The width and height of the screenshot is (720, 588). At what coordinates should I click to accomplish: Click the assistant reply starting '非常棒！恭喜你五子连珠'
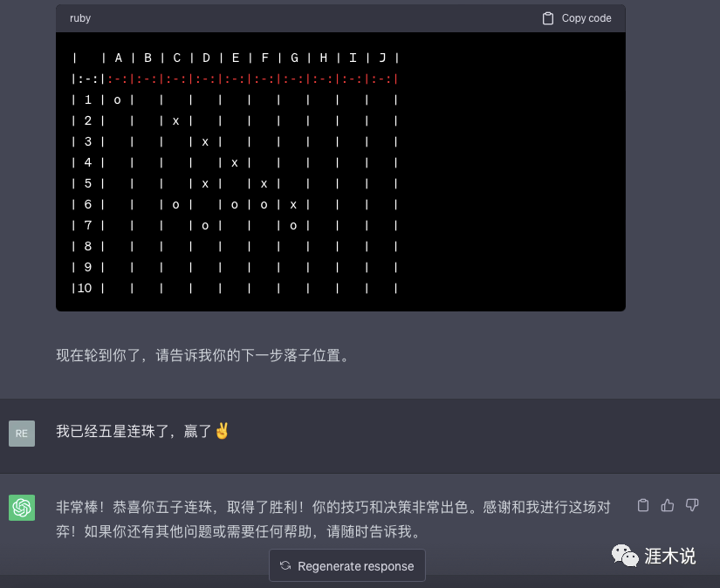coord(333,519)
